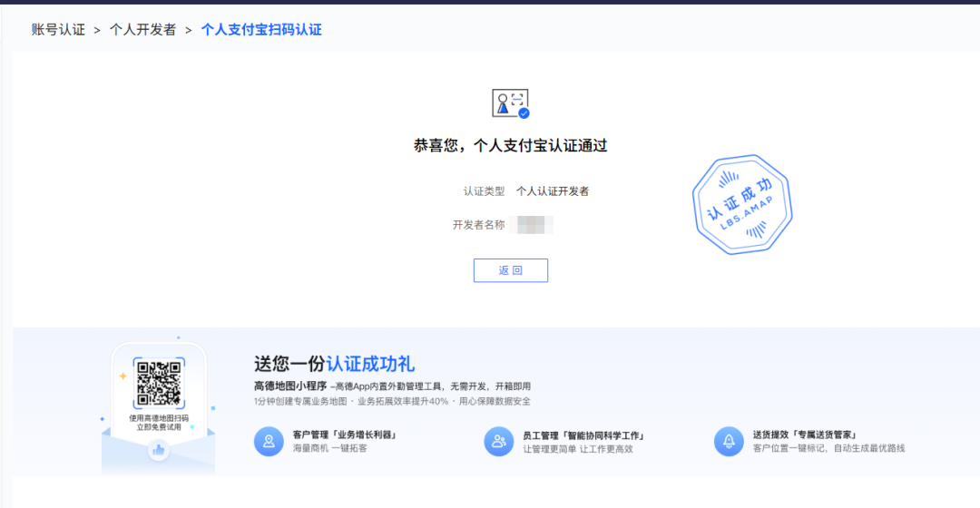Select 个人支付宝扫码认证 breadcrumb
The height and width of the screenshot is (508, 980).
point(261,30)
